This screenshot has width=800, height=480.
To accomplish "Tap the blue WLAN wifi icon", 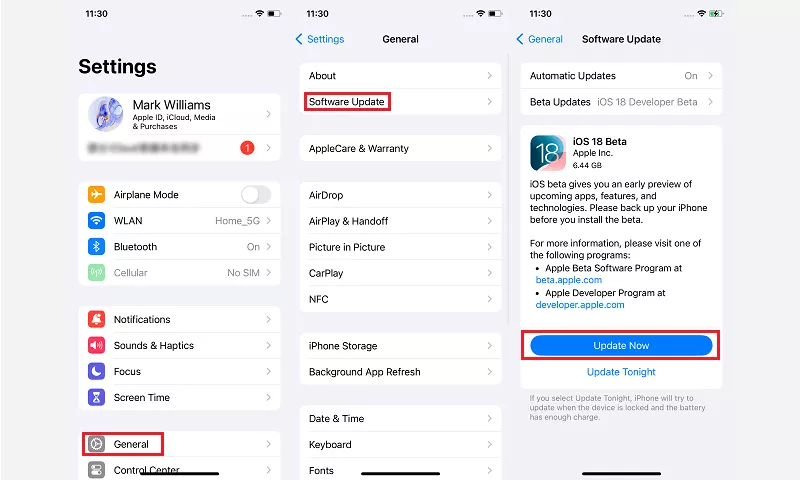I will (96, 220).
